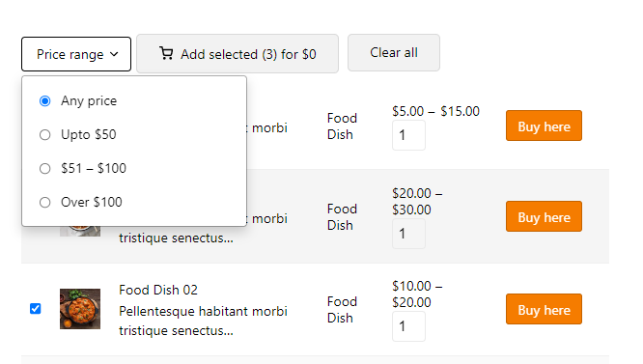Screen dimensions: 643x364
Task: Pick the Over $100 price option
Action: [x=45, y=202]
